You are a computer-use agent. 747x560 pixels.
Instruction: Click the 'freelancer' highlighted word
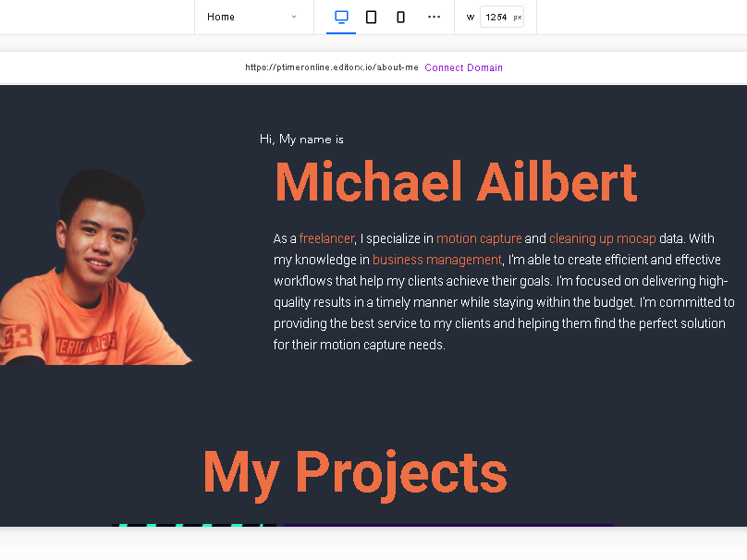point(326,238)
